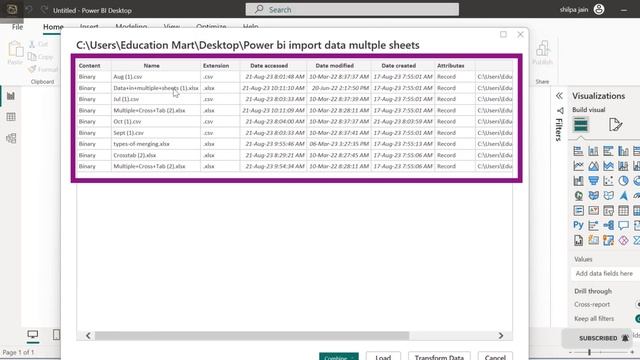The height and width of the screenshot is (360, 640).
Task: Collapse the Visualizations pane chevrons
Action: pos(559,96)
